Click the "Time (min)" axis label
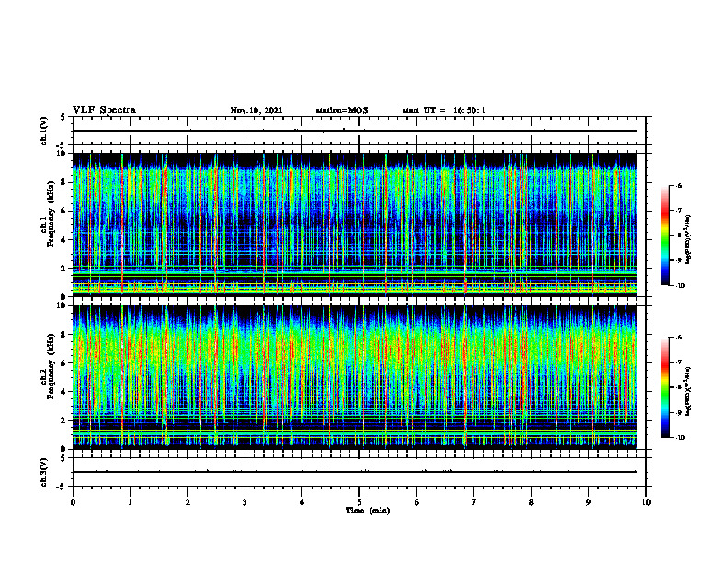This screenshot has height=563, width=728. point(368,511)
